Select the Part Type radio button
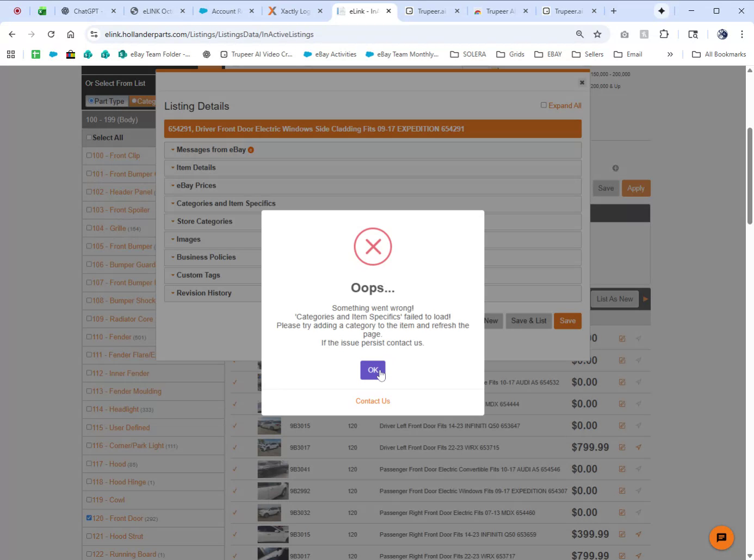The width and height of the screenshot is (754, 560). 91,101
